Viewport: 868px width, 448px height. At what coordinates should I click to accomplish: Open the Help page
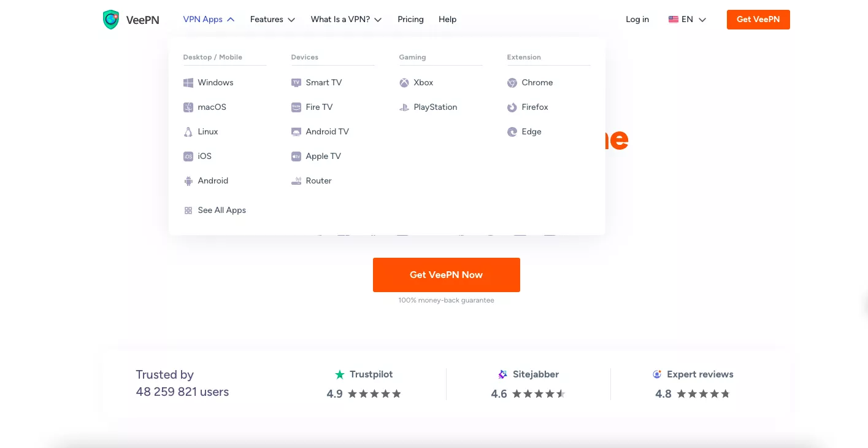448,20
